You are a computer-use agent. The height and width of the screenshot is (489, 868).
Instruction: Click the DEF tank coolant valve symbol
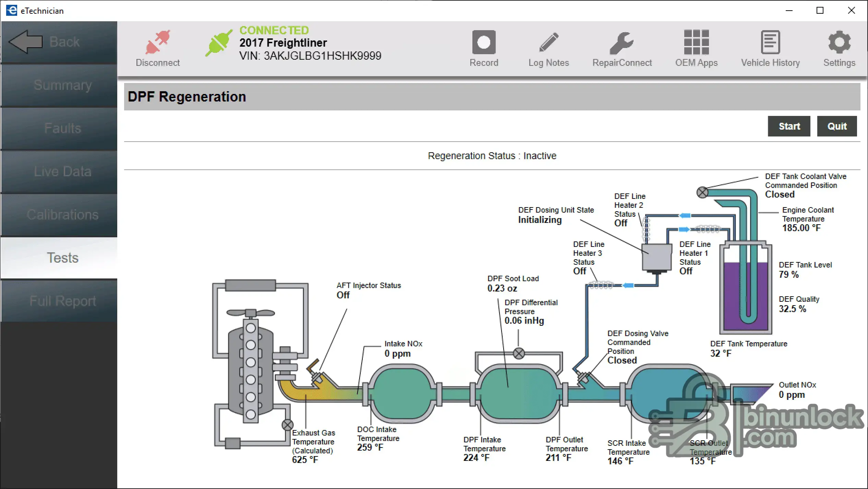(702, 192)
